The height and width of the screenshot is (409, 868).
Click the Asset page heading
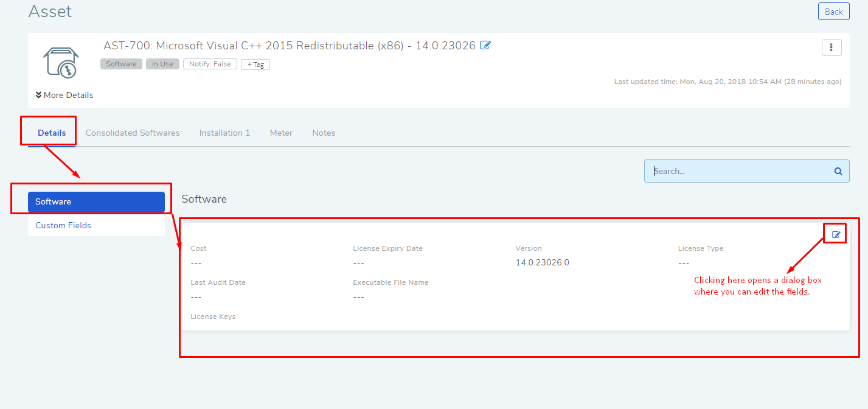tap(50, 11)
